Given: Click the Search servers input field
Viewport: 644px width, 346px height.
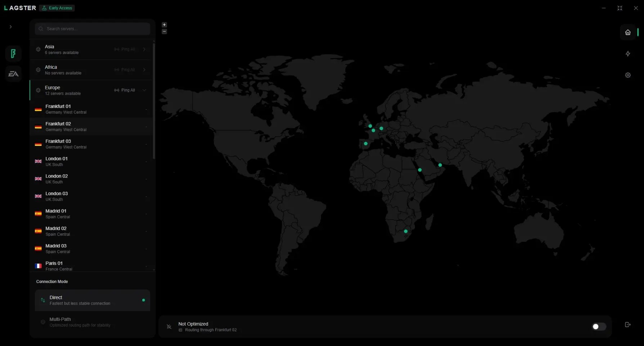Looking at the screenshot, I should coord(93,29).
